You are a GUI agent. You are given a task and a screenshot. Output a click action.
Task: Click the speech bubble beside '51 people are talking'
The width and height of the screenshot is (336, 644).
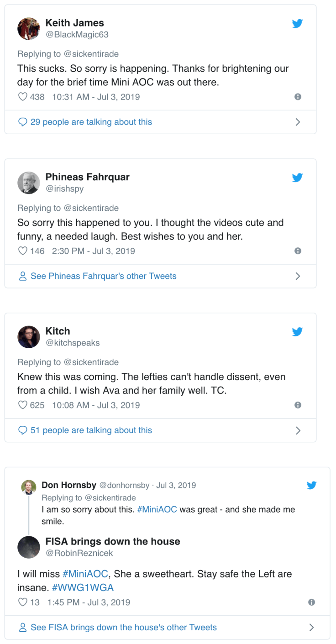22,430
